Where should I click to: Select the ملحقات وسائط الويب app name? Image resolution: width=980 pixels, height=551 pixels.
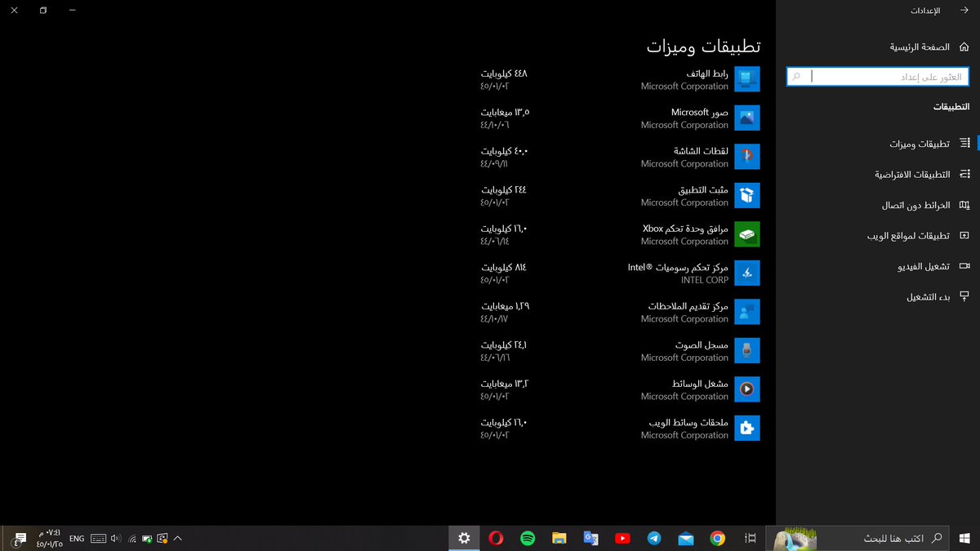point(689,423)
